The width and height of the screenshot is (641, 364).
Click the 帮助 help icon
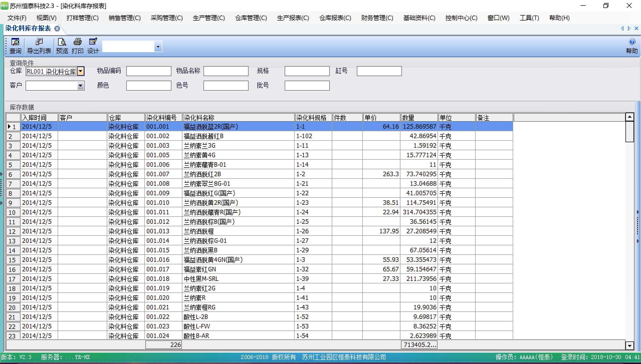click(x=632, y=46)
